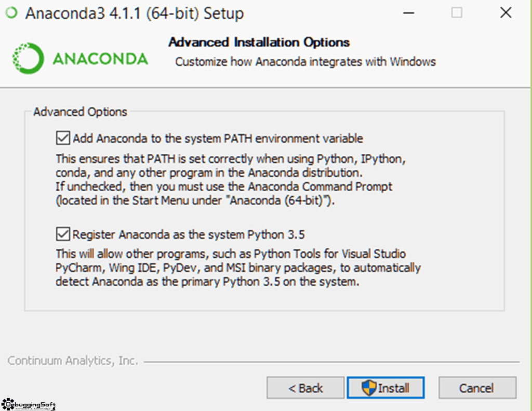Screen dimensions: 532x411
Task: Go back with the < Back button
Action: pyautogui.click(x=305, y=388)
